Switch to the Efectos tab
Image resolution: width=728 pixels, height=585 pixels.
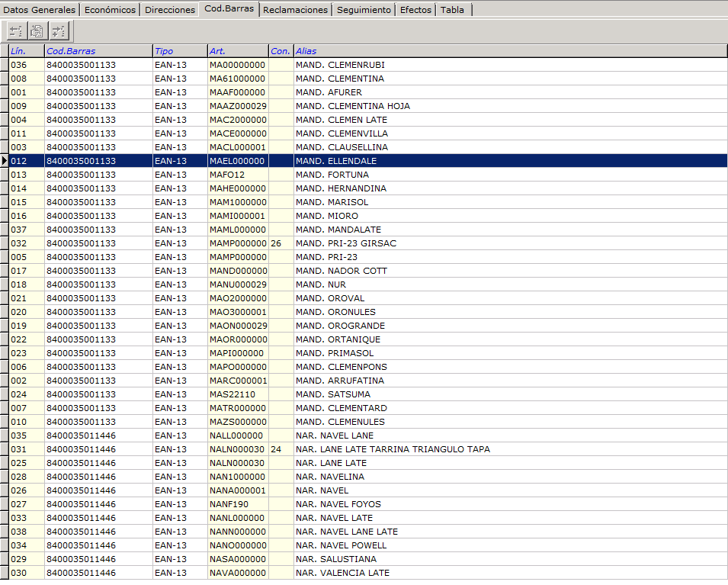415,10
